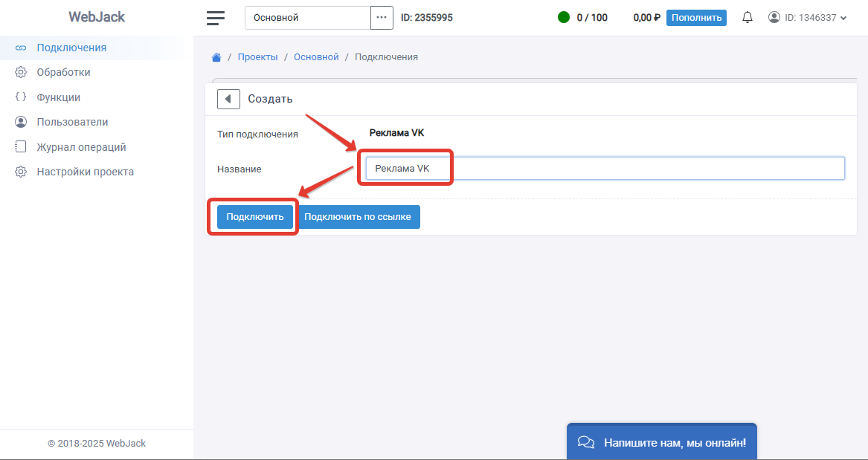Open the Основной project selector

coord(308,18)
